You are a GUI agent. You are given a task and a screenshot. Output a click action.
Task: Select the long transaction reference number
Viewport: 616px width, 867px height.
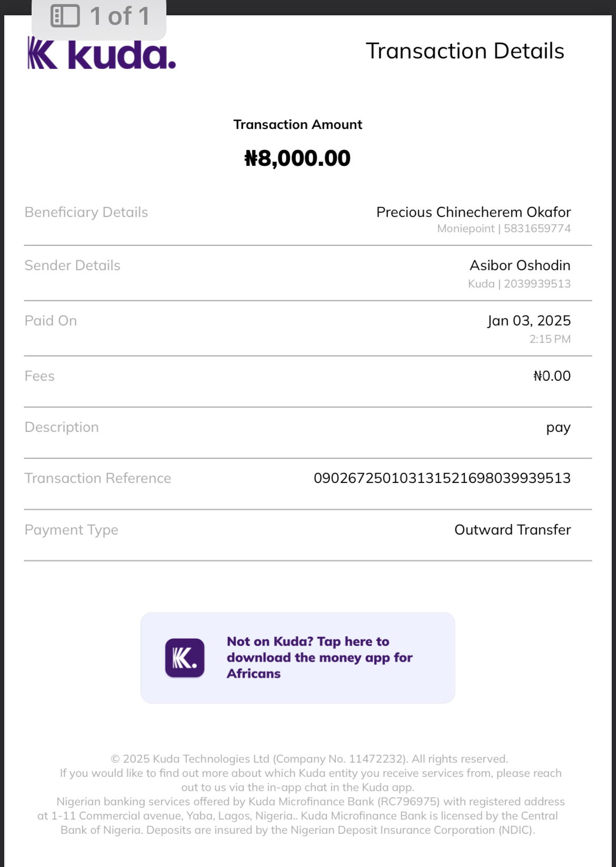coord(442,478)
